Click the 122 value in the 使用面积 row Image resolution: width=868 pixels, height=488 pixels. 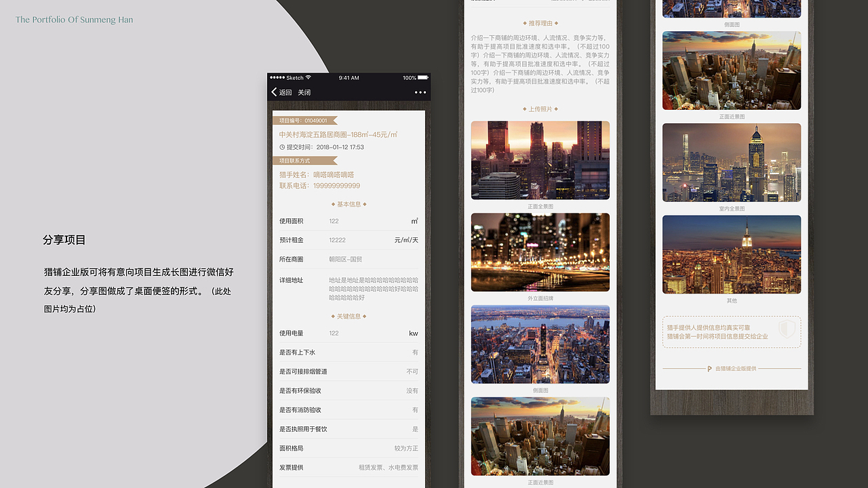[334, 222]
